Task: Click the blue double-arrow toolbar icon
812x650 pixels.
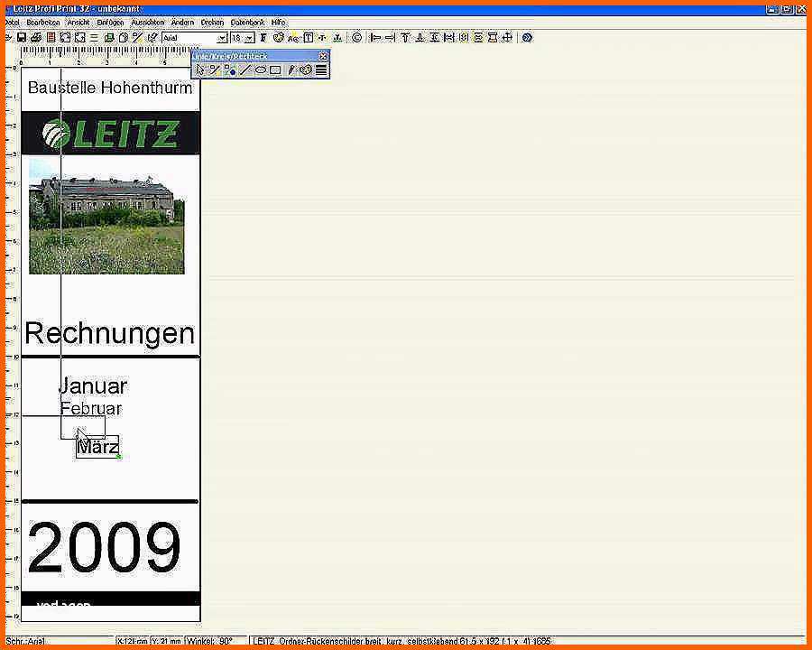Action: pyautogui.click(x=527, y=37)
